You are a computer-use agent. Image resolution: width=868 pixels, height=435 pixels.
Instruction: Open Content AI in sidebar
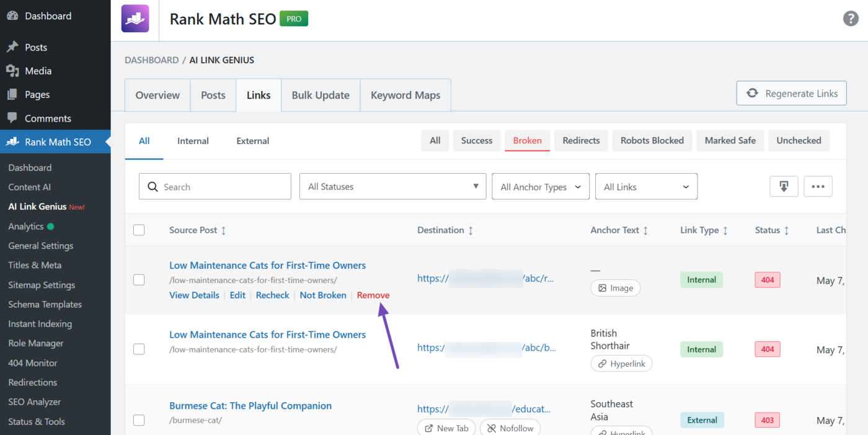tap(29, 187)
